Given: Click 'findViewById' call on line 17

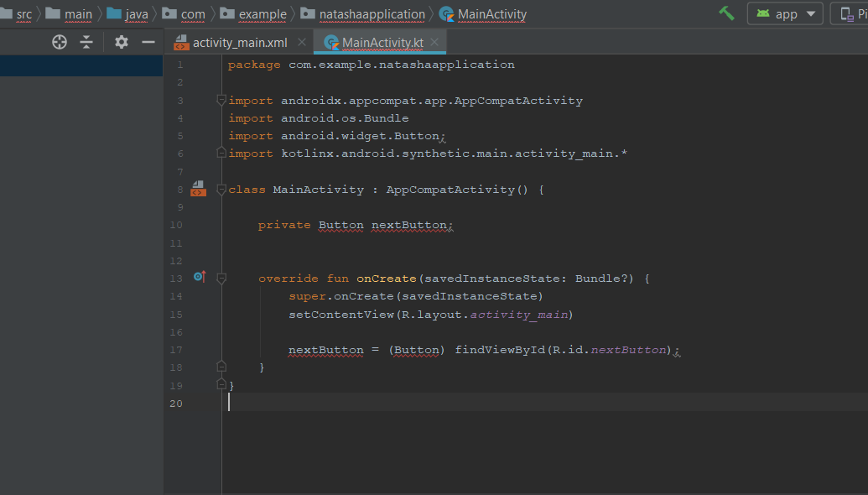Looking at the screenshot, I should coord(500,350).
